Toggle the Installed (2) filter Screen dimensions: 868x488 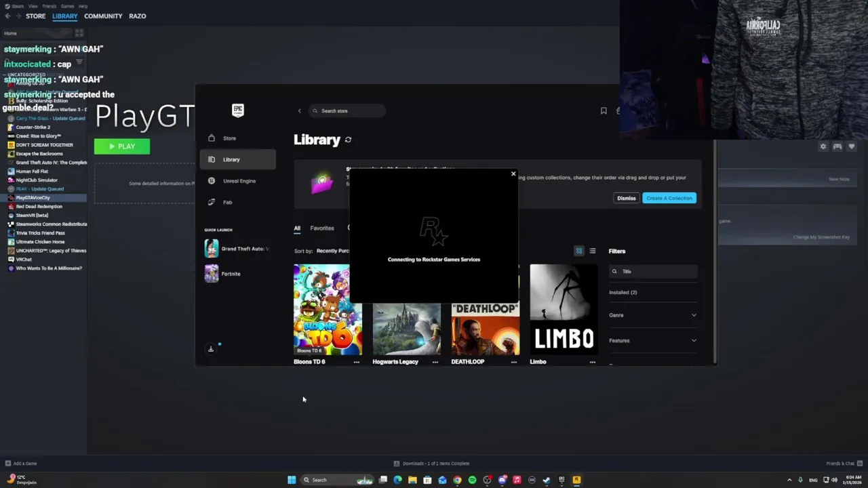pyautogui.click(x=623, y=292)
